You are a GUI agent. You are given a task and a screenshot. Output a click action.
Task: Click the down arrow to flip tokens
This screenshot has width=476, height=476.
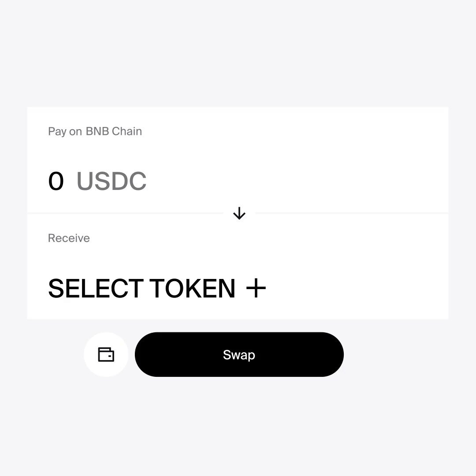[239, 213]
